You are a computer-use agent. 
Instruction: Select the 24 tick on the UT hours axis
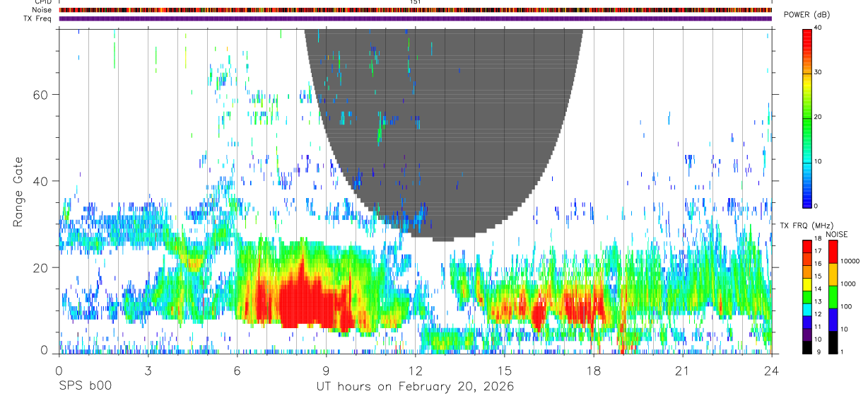tap(772, 371)
